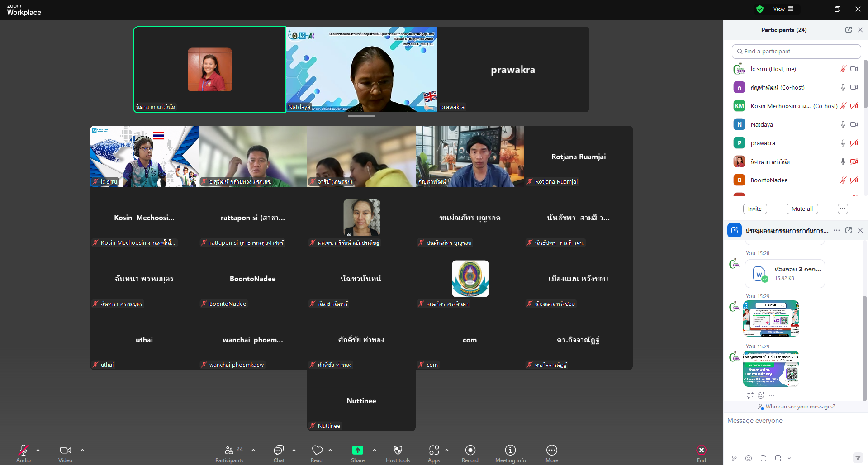Viewport: 868px width, 465px height.
Task: Click the Mute all button
Action: [x=802, y=209]
